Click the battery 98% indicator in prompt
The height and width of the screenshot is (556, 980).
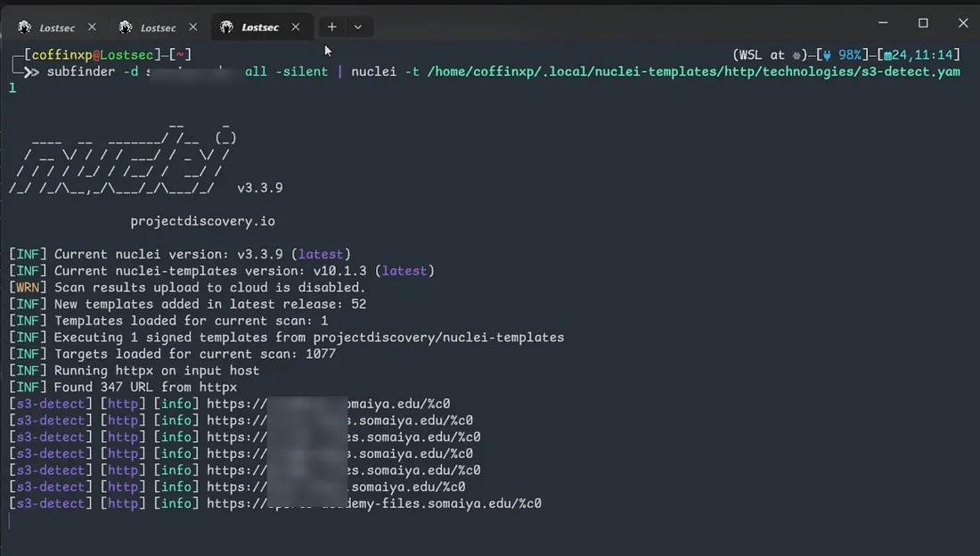[x=842, y=55]
